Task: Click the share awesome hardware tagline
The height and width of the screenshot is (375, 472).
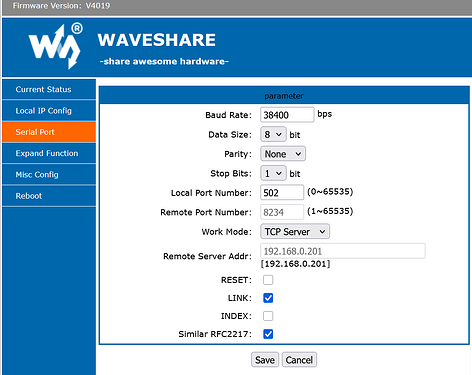Action: (x=164, y=62)
